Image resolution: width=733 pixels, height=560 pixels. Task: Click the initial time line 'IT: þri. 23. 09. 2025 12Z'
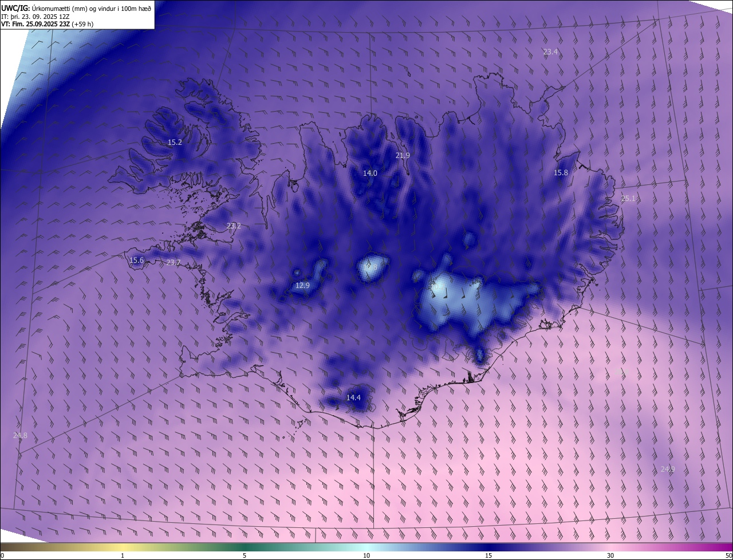(x=36, y=17)
